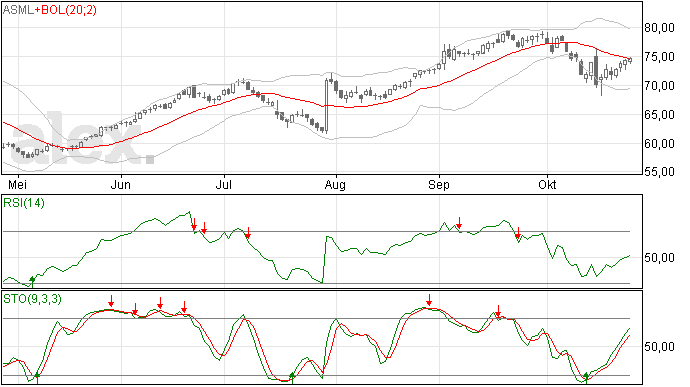Screen dimensions: 690x387
Task: Click the 60,00 price axis value
Action: (x=659, y=144)
